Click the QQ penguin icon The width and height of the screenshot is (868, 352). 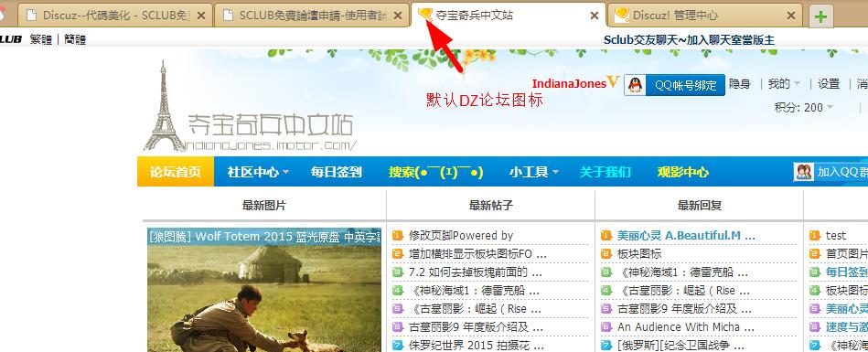click(x=636, y=85)
